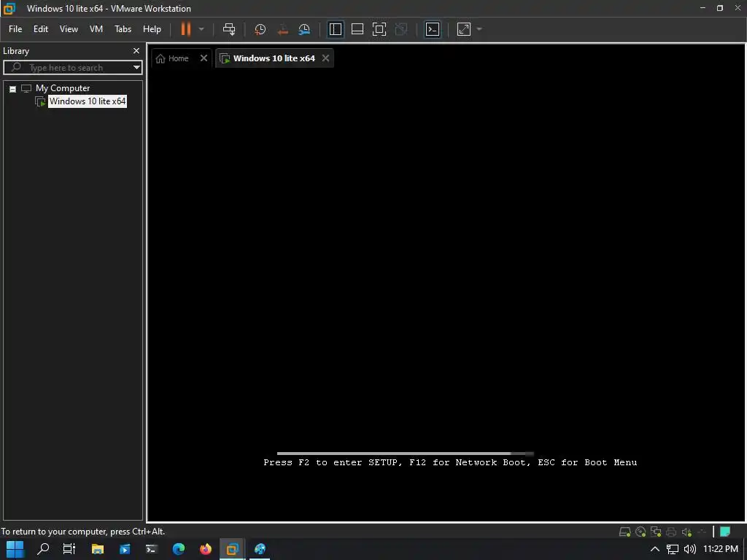
Task: Send Ctrl+Alt+Del to the virtual machine
Action: (229, 29)
